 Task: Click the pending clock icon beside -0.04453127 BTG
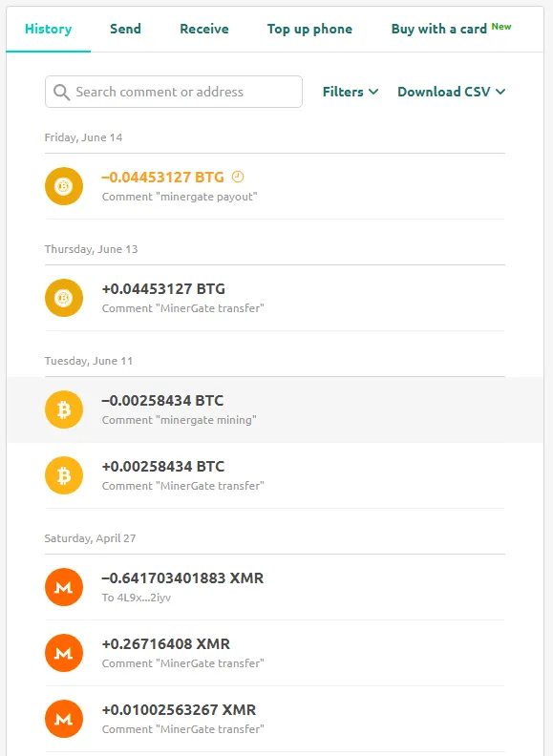[238, 177]
